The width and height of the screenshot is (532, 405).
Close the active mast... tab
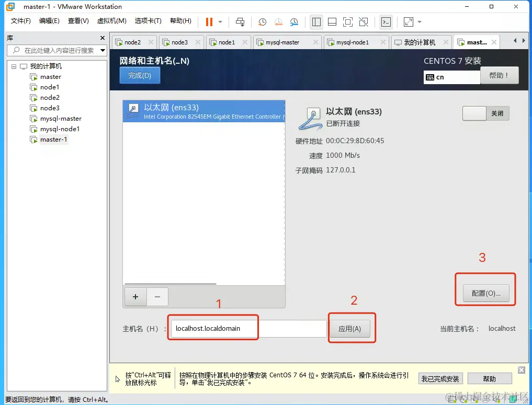click(x=494, y=42)
